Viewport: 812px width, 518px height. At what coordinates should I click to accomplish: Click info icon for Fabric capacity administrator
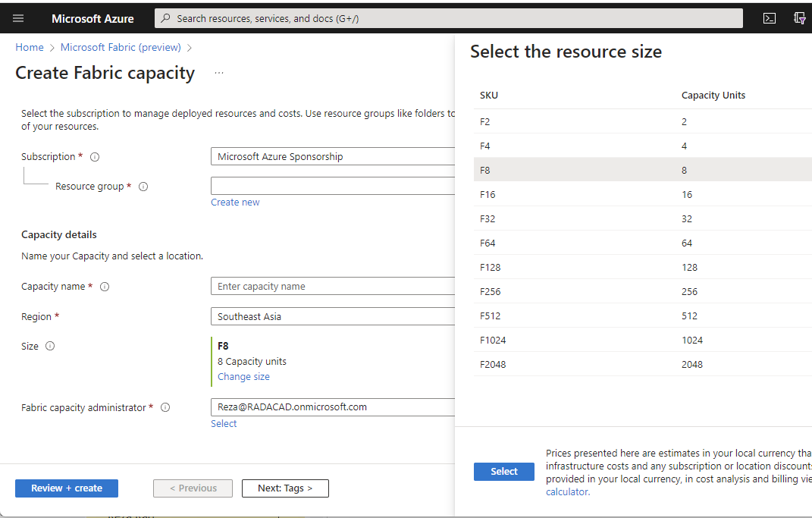pyautogui.click(x=165, y=407)
